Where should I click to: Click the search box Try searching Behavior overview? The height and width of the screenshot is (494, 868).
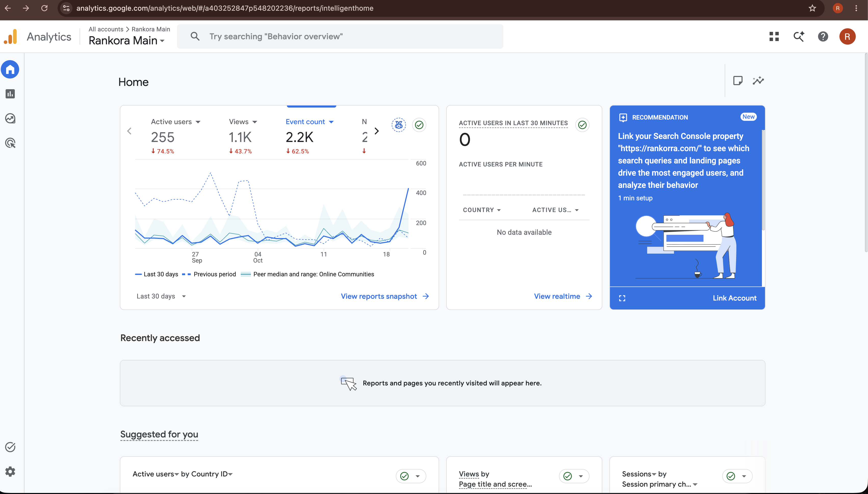[340, 36]
